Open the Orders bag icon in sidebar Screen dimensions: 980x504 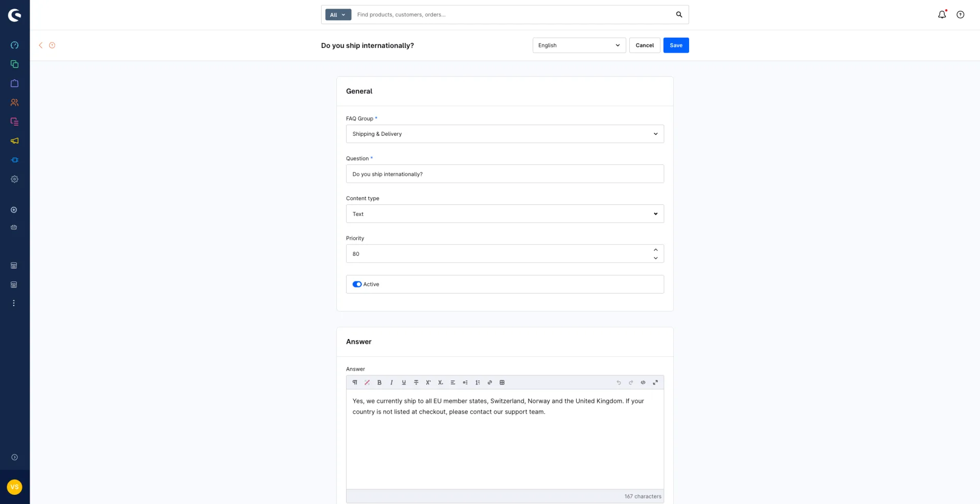pyautogui.click(x=14, y=83)
